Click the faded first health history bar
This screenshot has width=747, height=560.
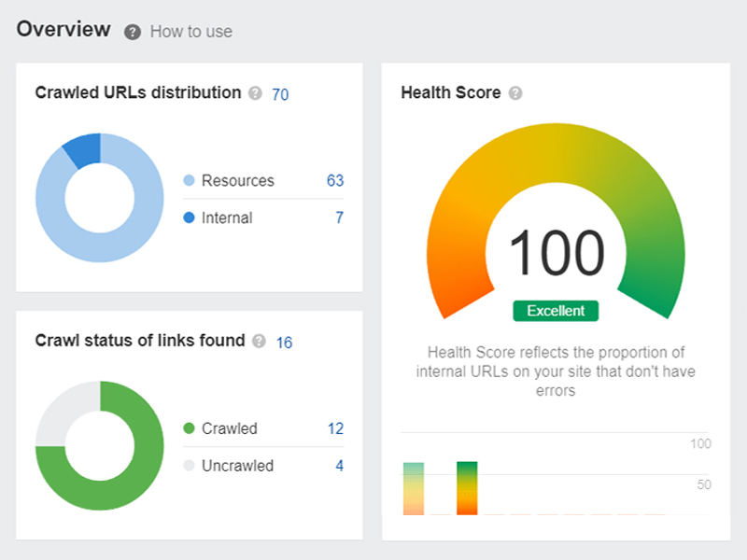click(414, 488)
